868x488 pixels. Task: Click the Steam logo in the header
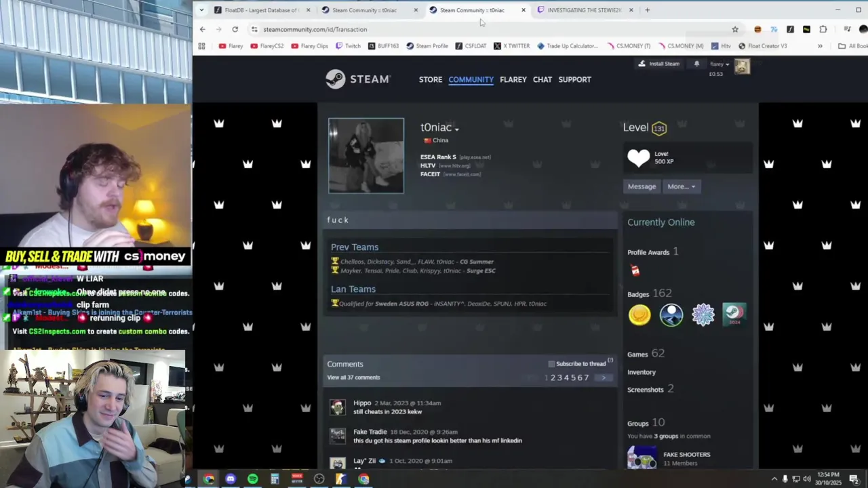tap(357, 79)
